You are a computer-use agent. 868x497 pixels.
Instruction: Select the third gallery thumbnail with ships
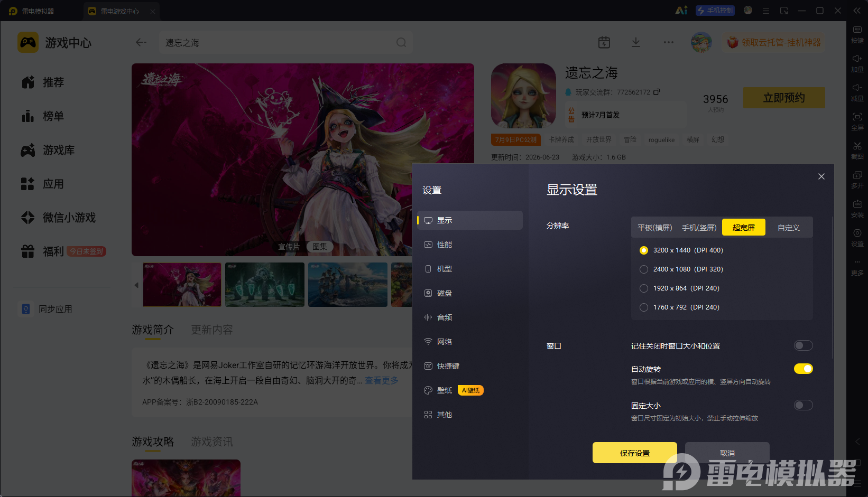[348, 285]
